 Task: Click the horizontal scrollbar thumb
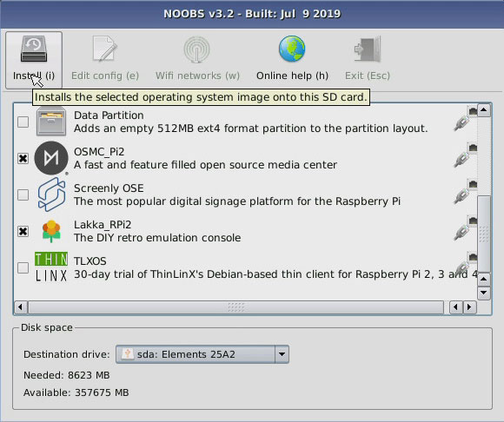(x=236, y=307)
